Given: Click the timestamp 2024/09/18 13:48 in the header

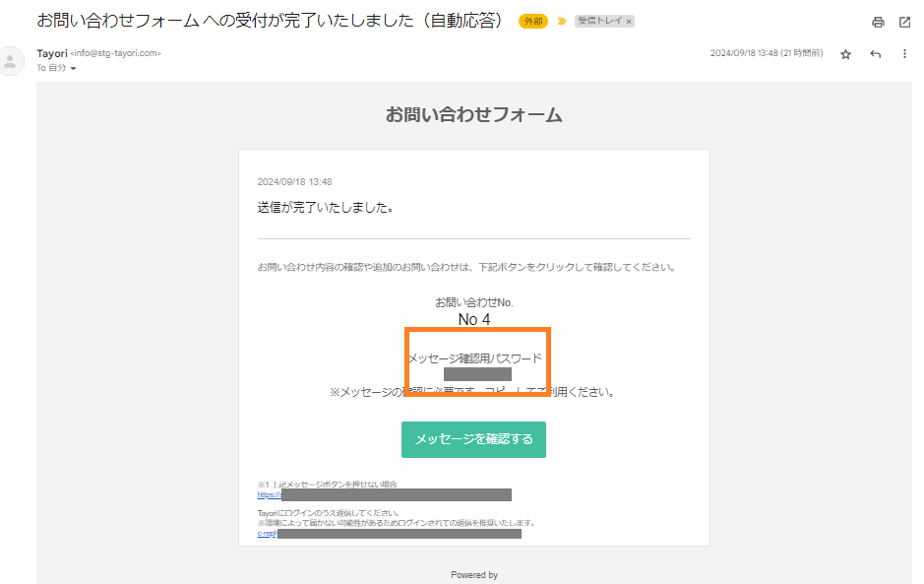Looking at the screenshot, I should click(766, 54).
